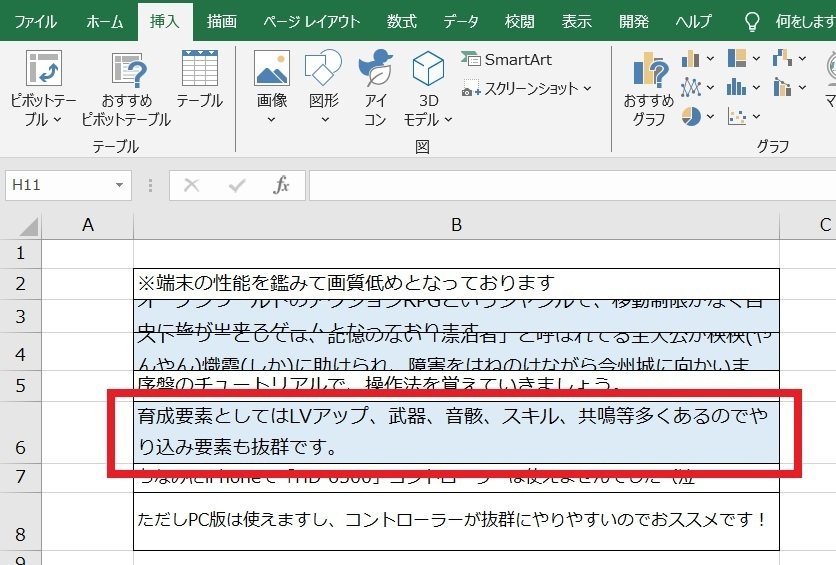This screenshot has height=565, width=836.
Task: Switch to the 開発 tab
Action: click(x=633, y=21)
